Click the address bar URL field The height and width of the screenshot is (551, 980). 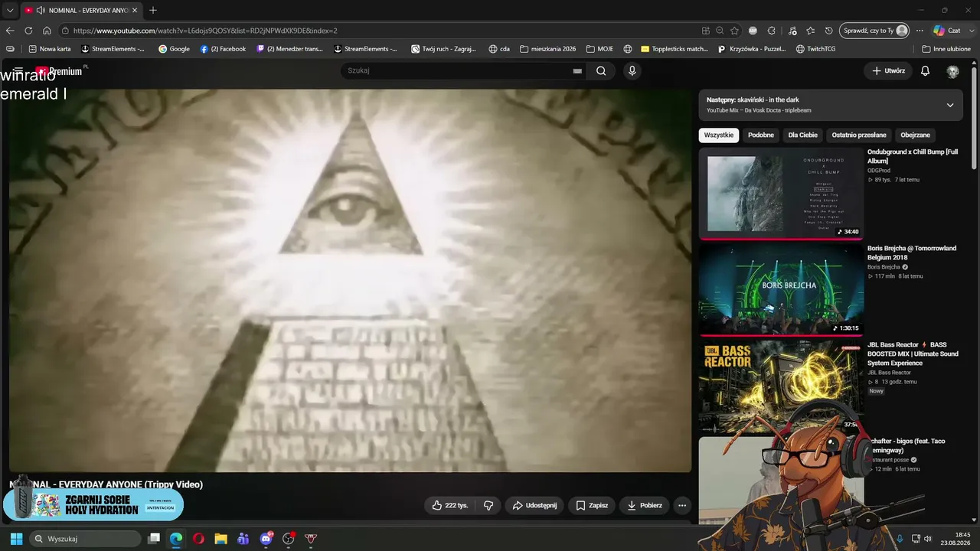(383, 31)
